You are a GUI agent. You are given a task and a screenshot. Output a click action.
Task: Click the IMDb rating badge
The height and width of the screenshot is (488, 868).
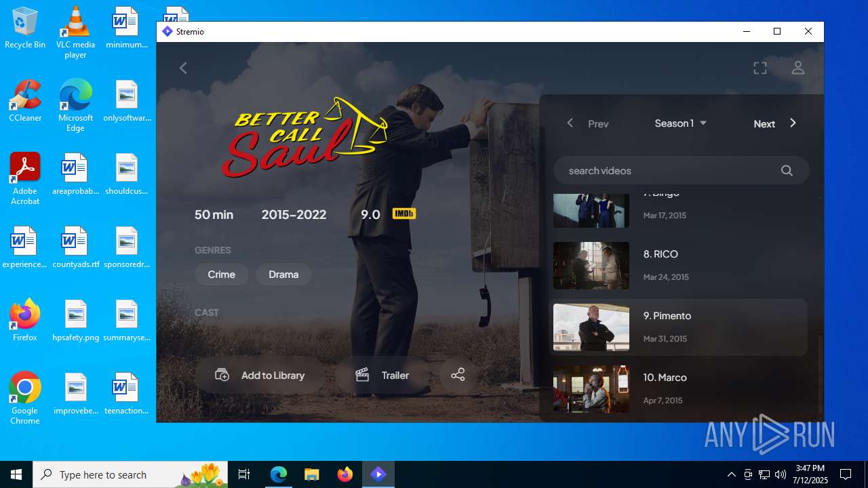pyautogui.click(x=404, y=214)
